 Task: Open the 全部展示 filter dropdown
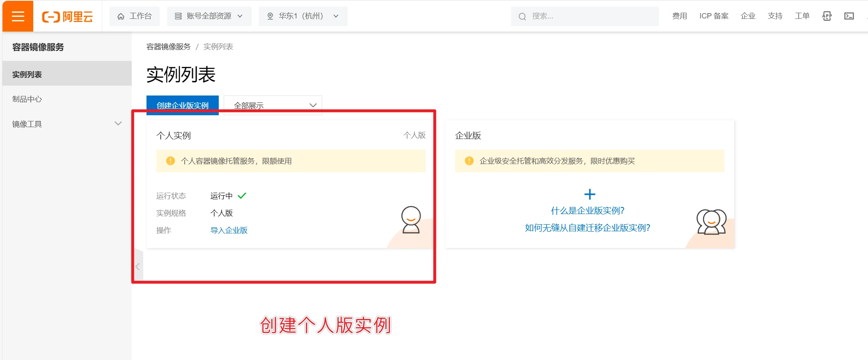(x=273, y=105)
